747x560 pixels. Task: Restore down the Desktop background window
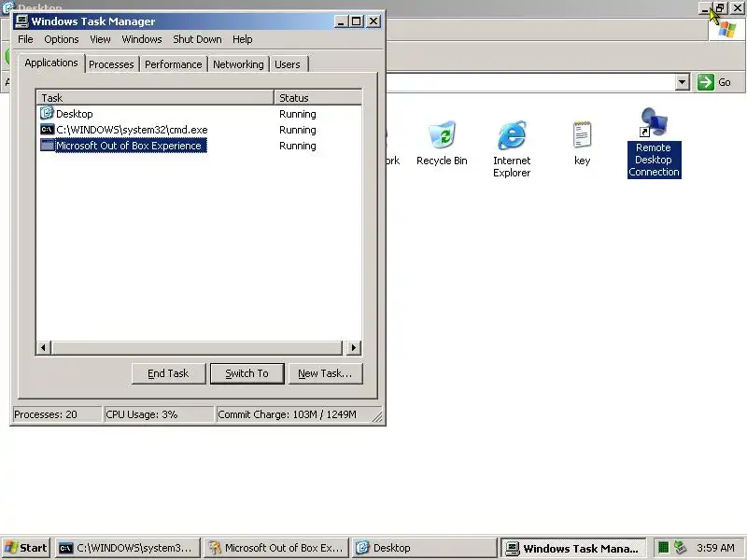(x=720, y=8)
